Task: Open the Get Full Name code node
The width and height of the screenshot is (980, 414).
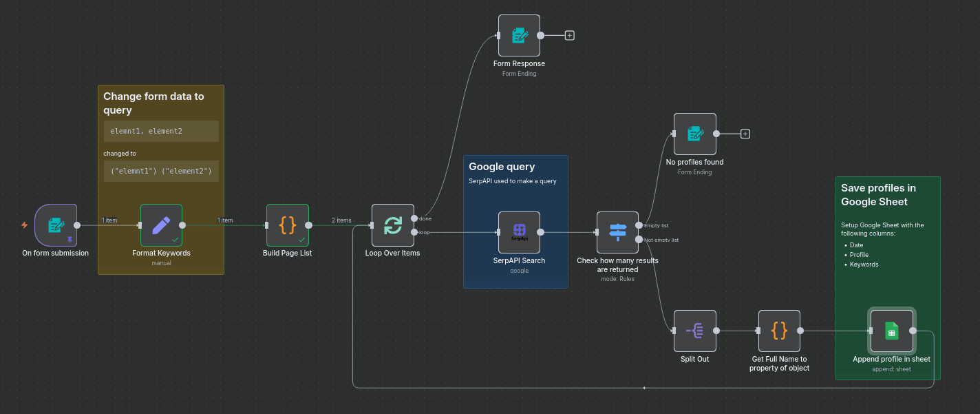Action: pyautogui.click(x=779, y=331)
